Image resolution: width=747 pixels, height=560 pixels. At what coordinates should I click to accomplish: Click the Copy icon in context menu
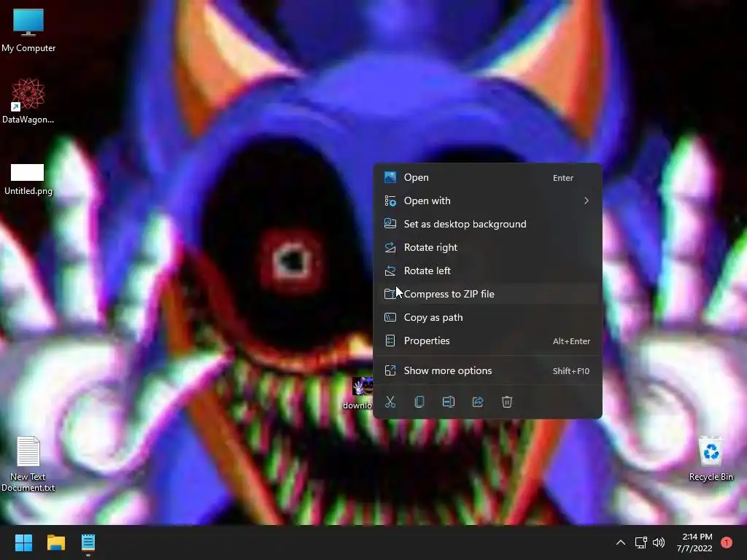[x=419, y=402]
